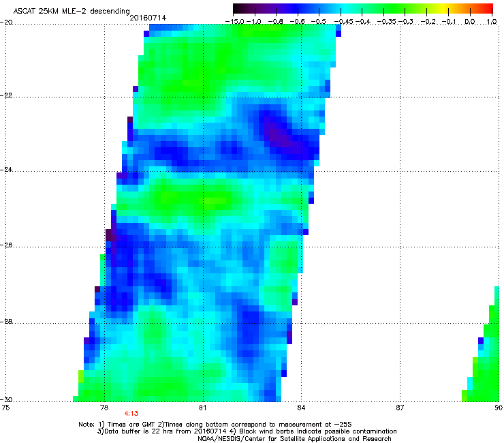Click the longitude axis label '84'
Screen dimensions: 504x443
pyautogui.click(x=301, y=408)
